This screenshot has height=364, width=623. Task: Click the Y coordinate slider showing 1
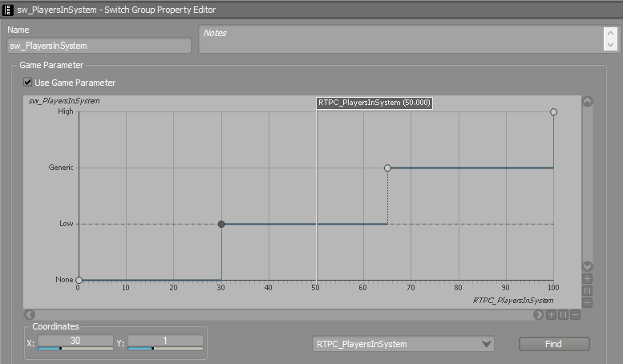165,342
